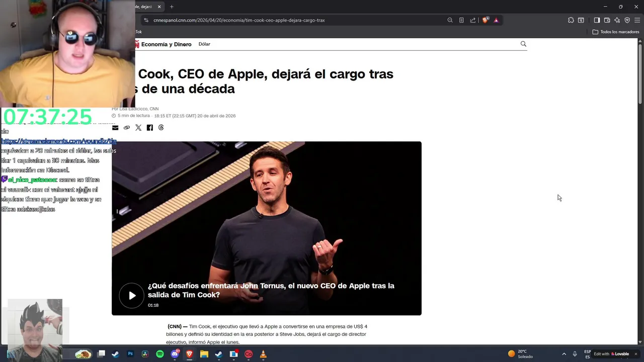644x362 pixels.
Task: Share article on X icon
Action: click(138, 128)
